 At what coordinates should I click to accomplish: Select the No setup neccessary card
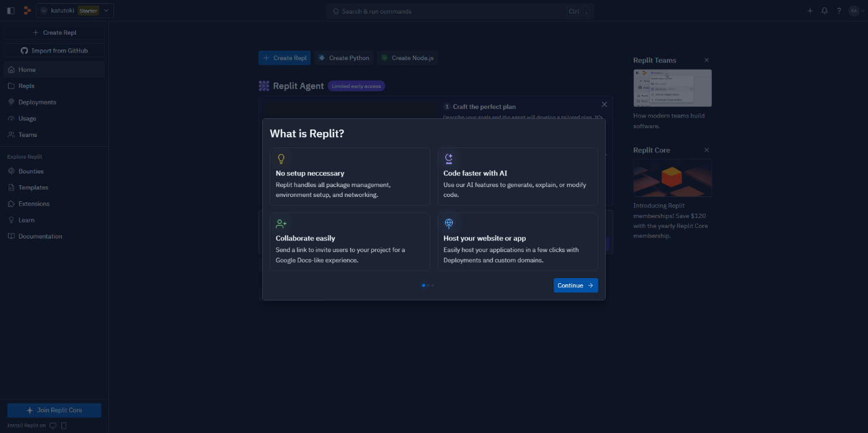(350, 177)
